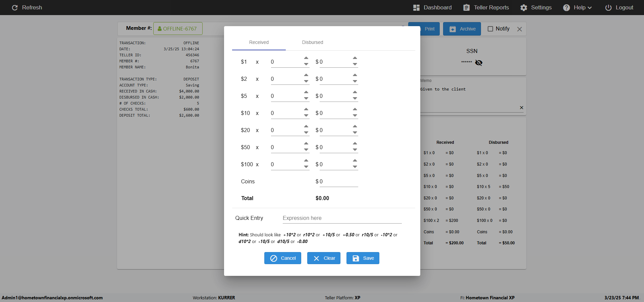Viewport: 644px width, 302px height.
Task: Click the '$100 x 2' received summary row
Action: (x=441, y=221)
